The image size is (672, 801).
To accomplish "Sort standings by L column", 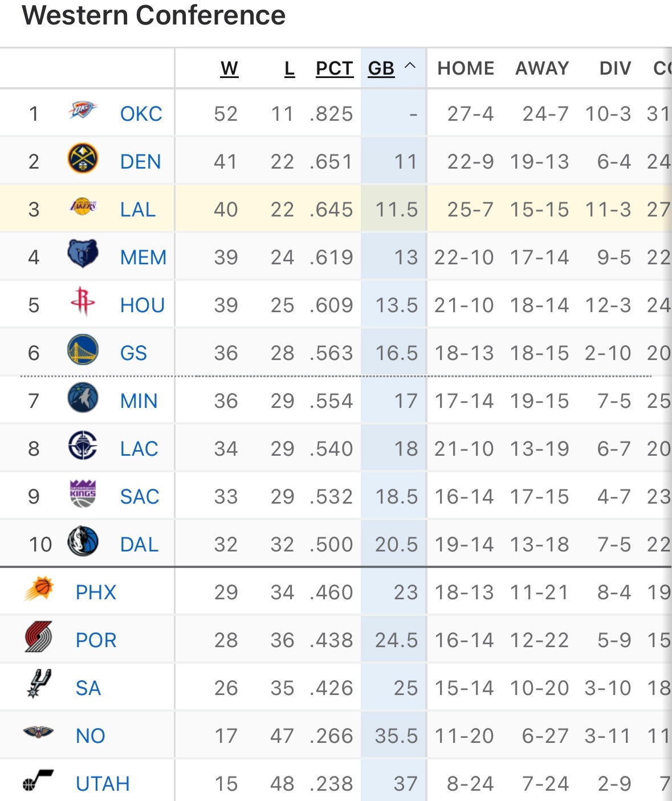I will click(290, 68).
